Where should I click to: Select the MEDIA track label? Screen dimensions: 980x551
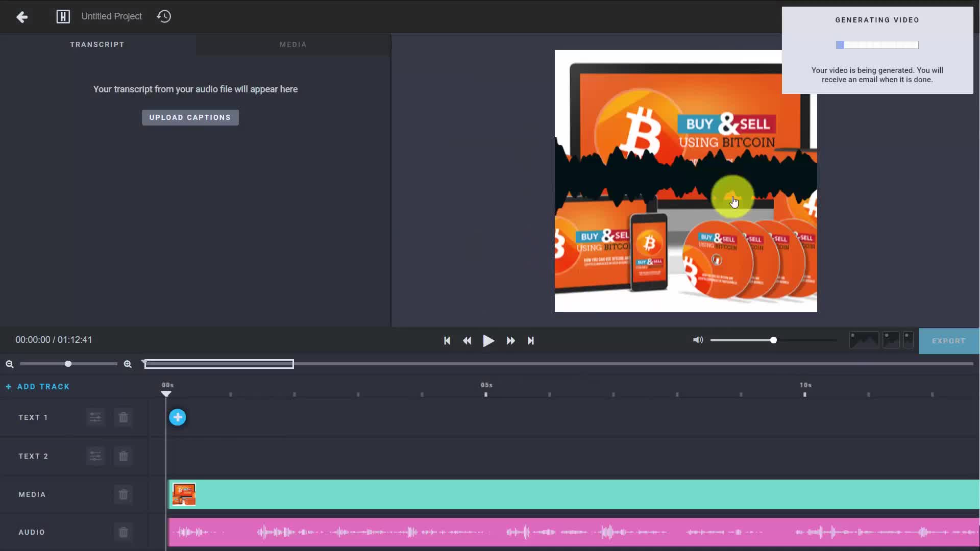click(x=32, y=494)
